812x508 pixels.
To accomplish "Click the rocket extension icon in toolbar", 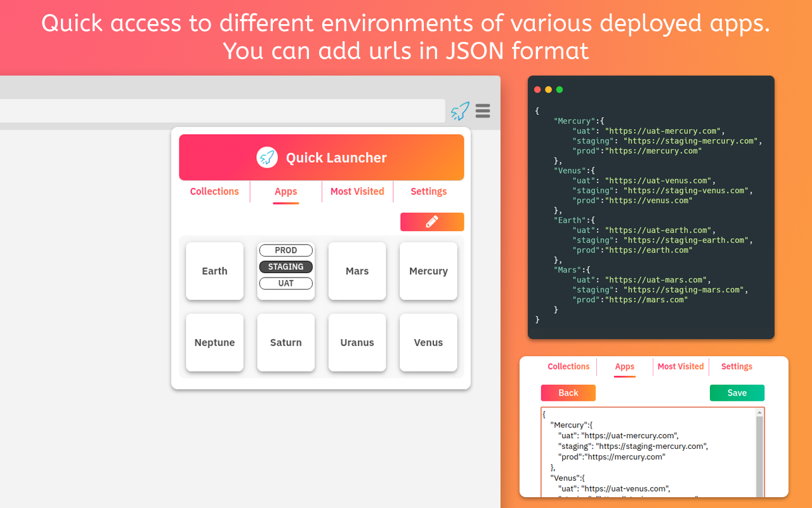I will [461, 111].
